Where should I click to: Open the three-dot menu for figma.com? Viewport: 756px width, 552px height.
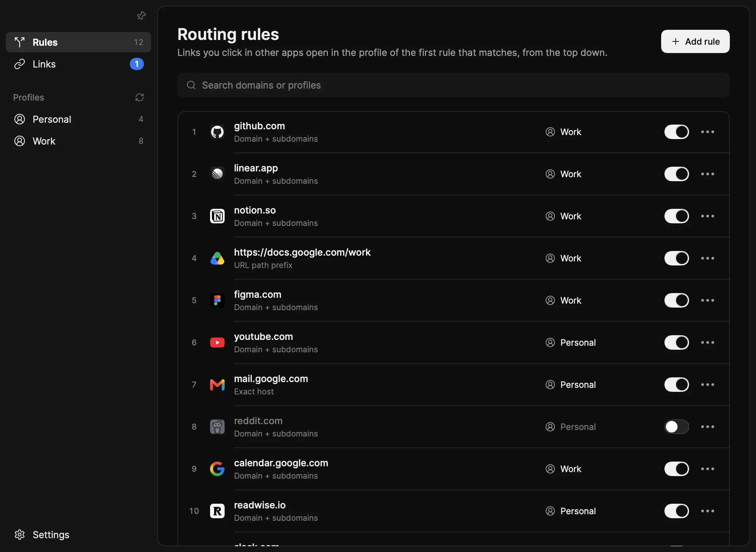pyautogui.click(x=708, y=300)
